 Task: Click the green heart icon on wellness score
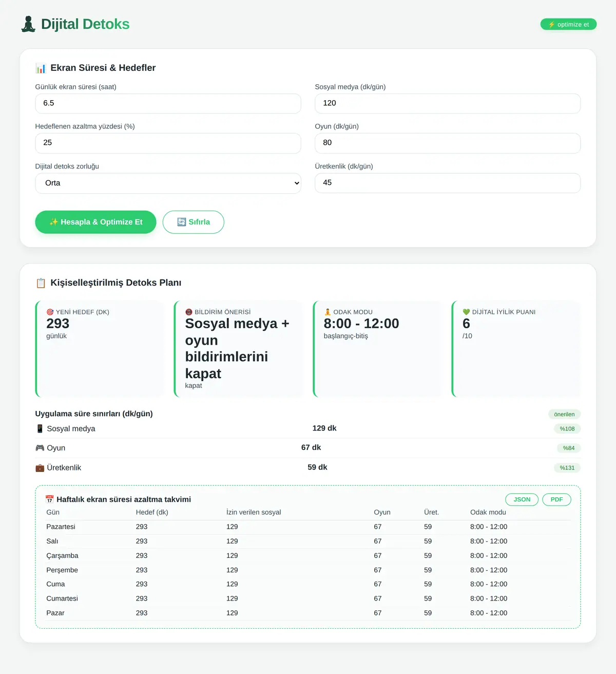click(x=466, y=312)
